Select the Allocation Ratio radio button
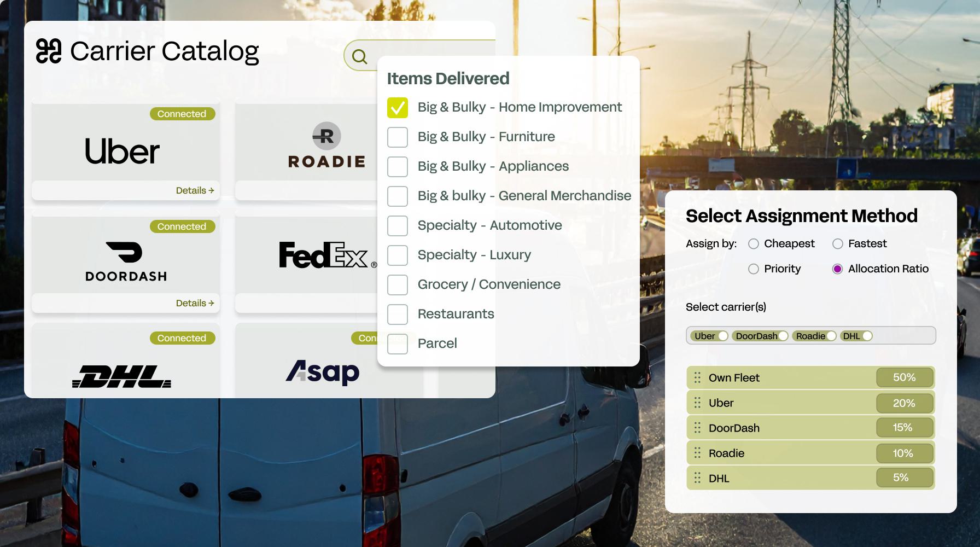The width and height of the screenshot is (980, 547). pyautogui.click(x=838, y=269)
